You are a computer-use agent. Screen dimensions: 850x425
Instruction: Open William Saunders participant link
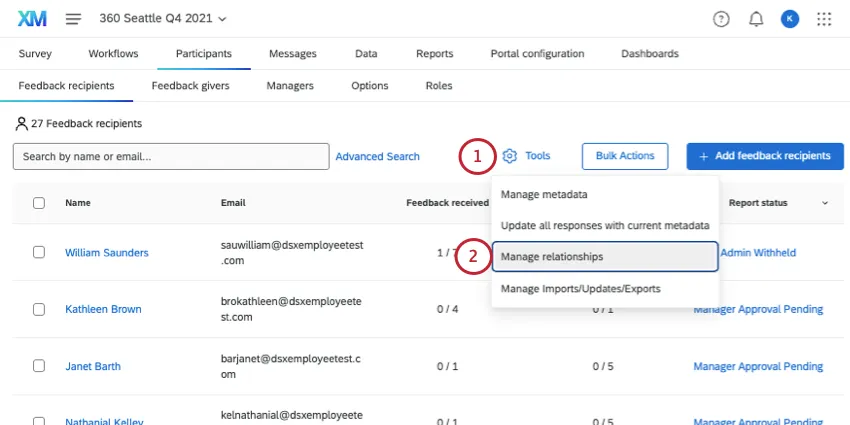pos(107,253)
